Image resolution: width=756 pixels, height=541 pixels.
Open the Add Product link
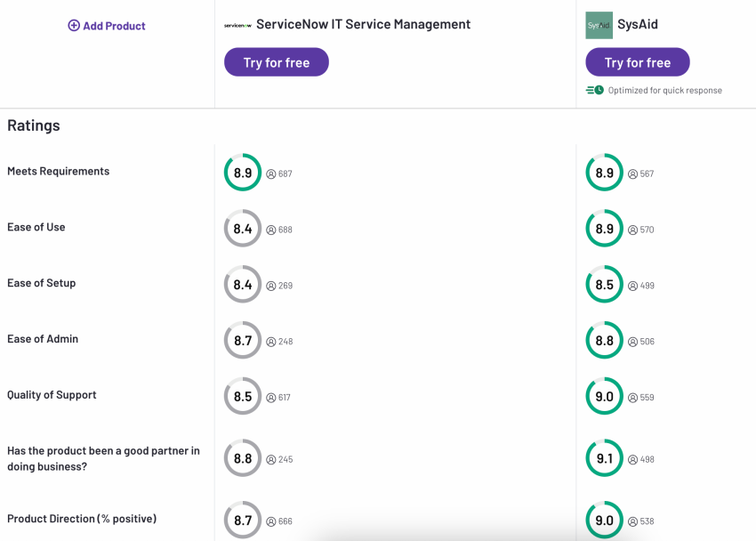107,26
